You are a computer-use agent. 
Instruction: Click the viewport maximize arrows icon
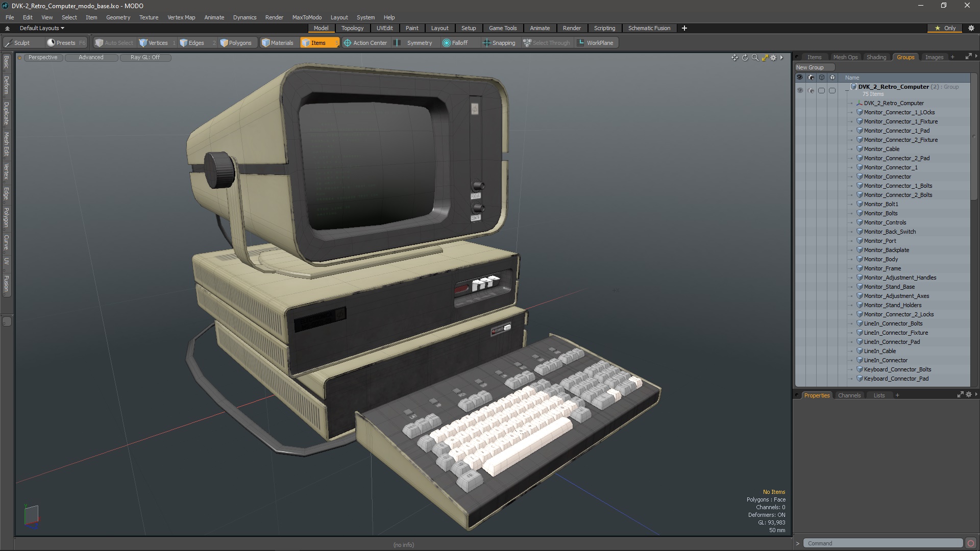[765, 58]
